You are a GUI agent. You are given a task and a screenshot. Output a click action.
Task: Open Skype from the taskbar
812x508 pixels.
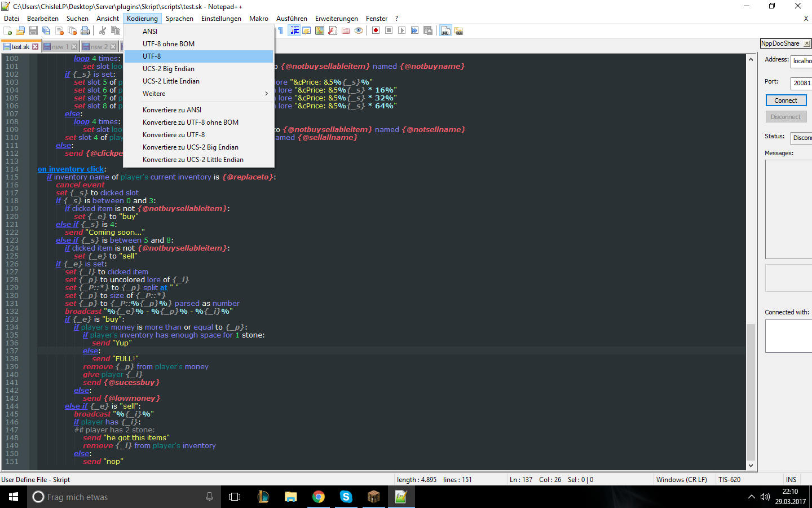coord(346,497)
